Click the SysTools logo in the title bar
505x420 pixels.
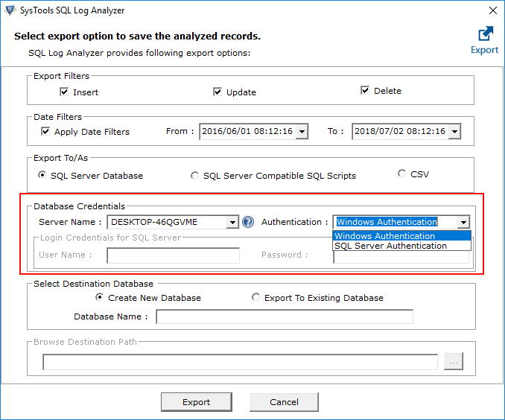click(10, 10)
